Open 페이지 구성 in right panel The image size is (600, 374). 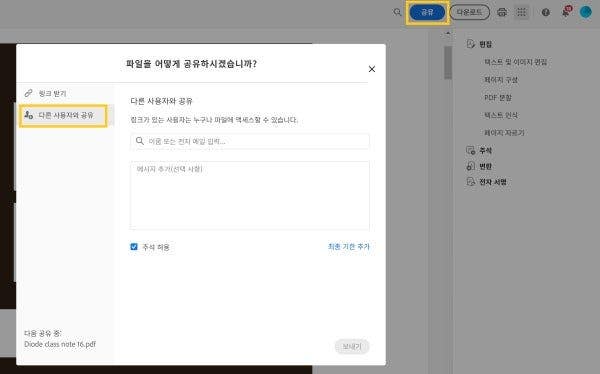click(x=501, y=80)
